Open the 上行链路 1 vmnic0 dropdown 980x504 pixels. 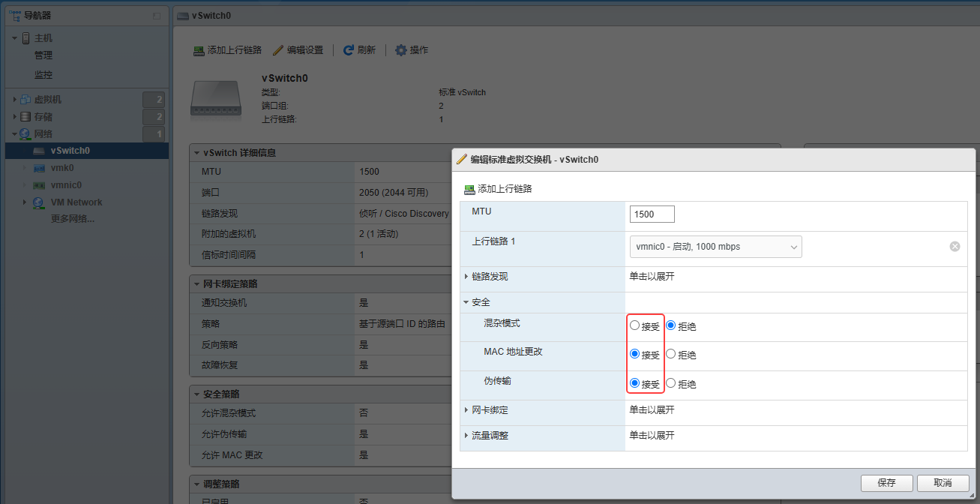point(716,247)
